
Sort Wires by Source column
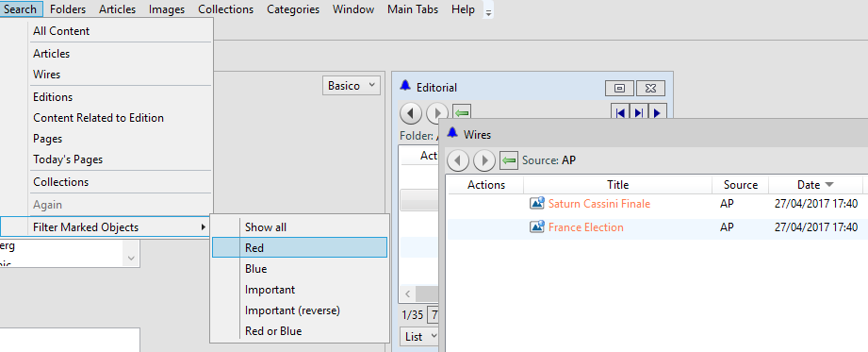[740, 185]
